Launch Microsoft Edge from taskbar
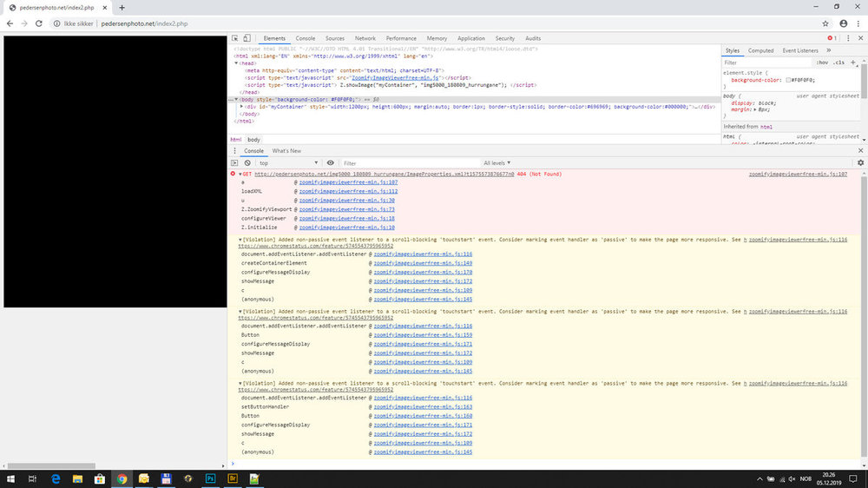868x488 pixels. click(56, 478)
